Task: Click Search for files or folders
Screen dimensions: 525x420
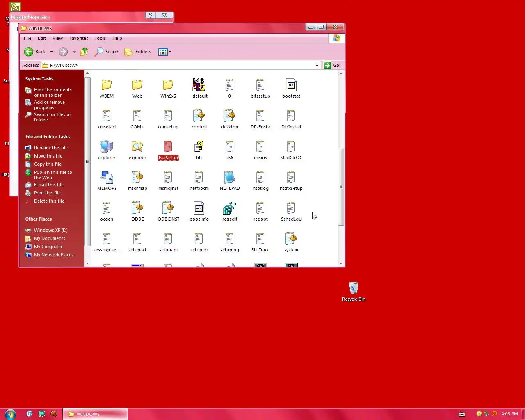Action: pos(52,117)
